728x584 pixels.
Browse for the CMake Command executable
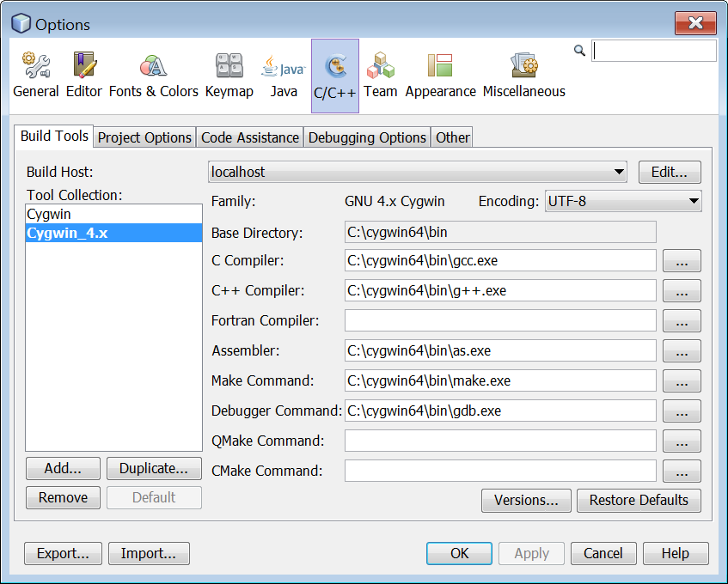[682, 471]
